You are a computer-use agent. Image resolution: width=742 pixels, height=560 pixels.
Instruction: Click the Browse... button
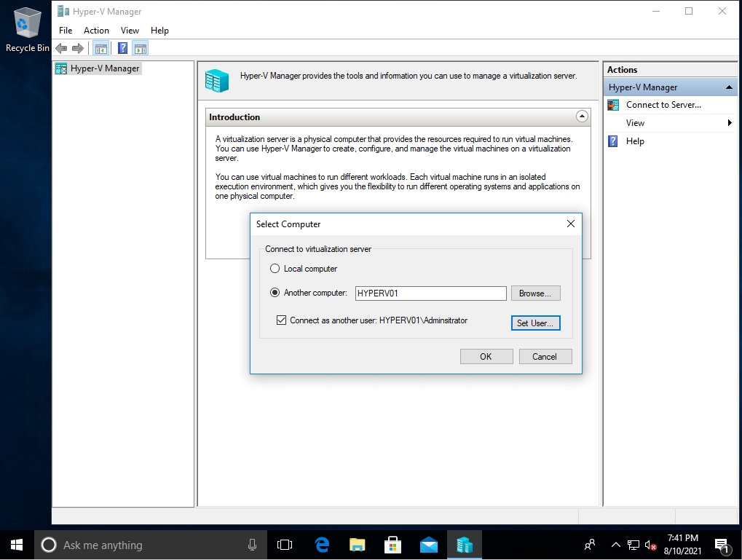pyautogui.click(x=535, y=293)
